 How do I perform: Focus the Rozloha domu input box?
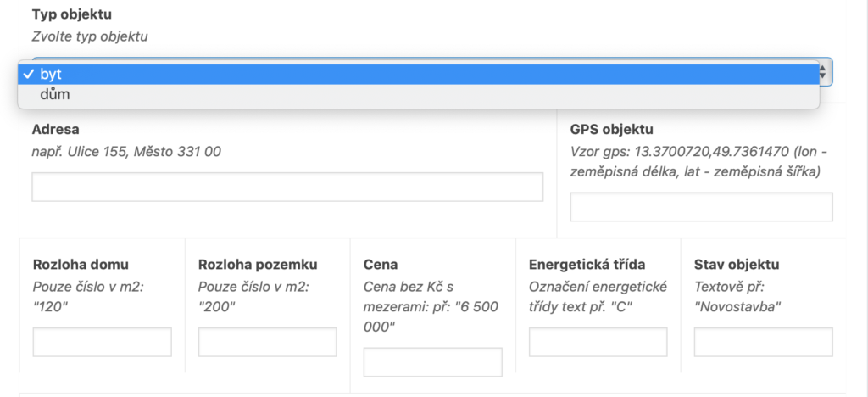[x=103, y=342]
